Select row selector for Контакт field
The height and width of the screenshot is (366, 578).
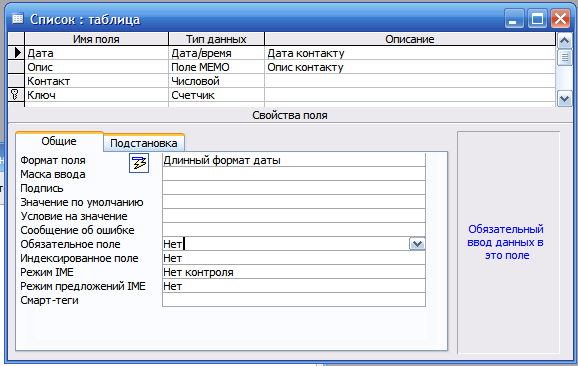click(16, 81)
